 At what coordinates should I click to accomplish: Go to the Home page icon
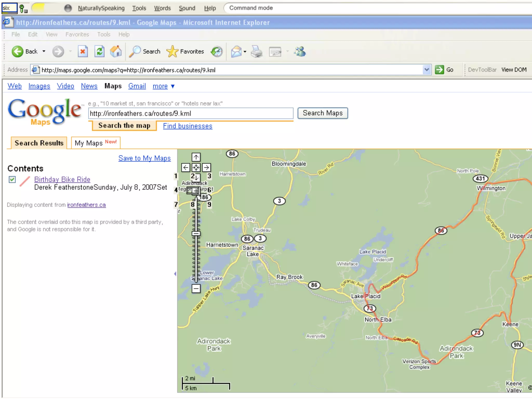(x=116, y=51)
